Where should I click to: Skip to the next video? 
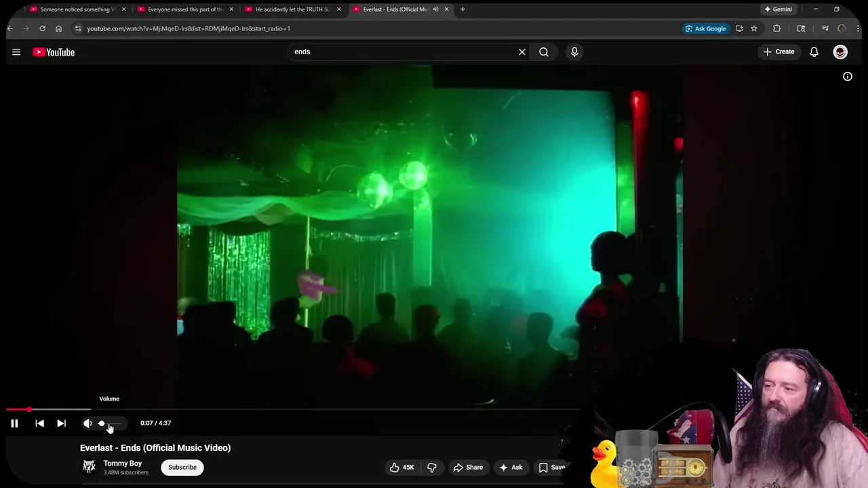click(61, 423)
